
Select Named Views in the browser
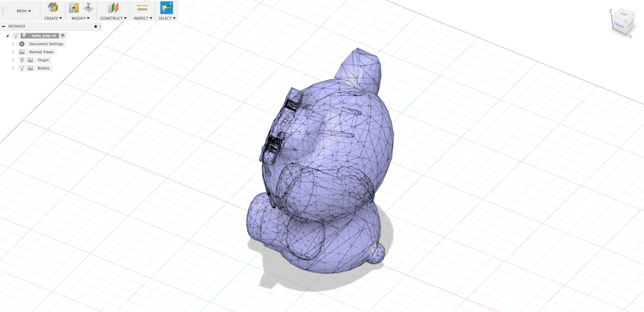pos(41,52)
